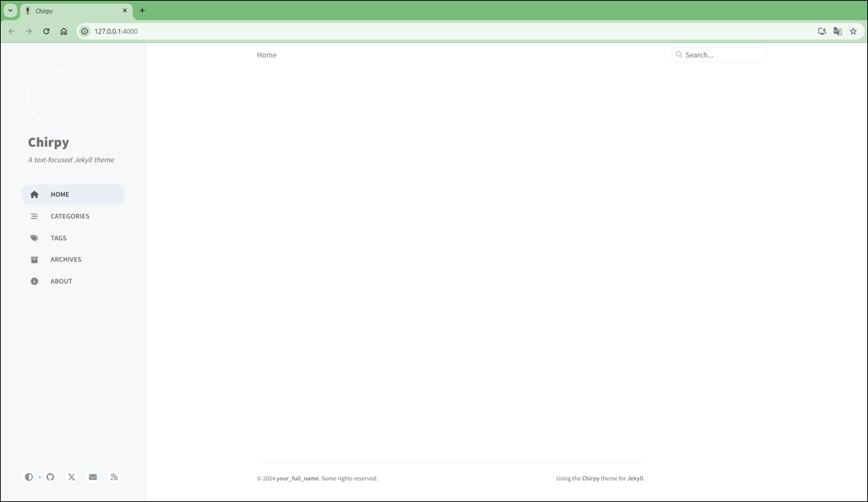Reload the page with refresh button

[x=47, y=31]
